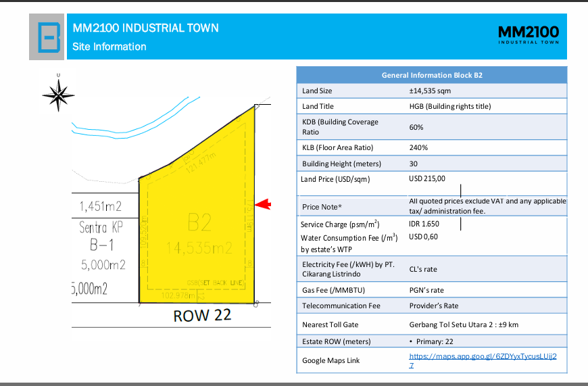Click the 'Land Size' row label
The image size is (588, 386).
coord(317,91)
